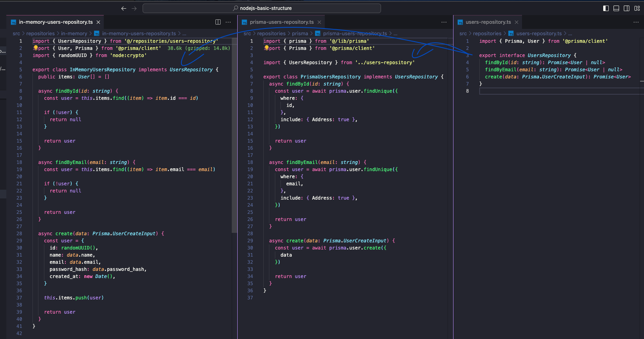This screenshot has width=644, height=339.
Task: Click line number 28 in in-memory editor
Action: pyautogui.click(x=19, y=234)
